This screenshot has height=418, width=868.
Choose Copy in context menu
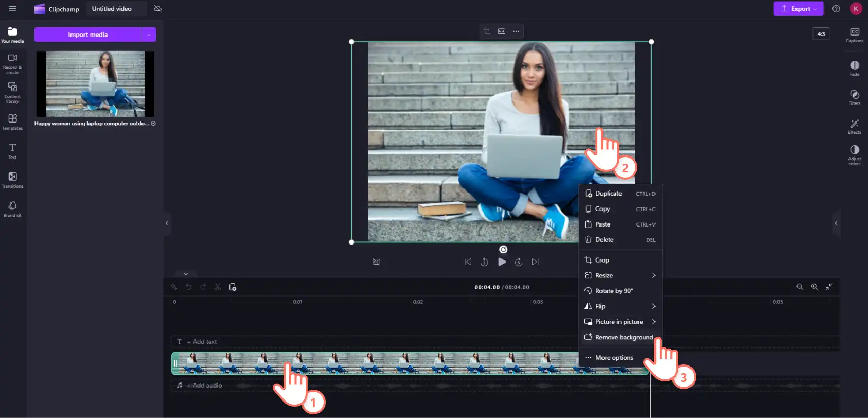pyautogui.click(x=621, y=209)
